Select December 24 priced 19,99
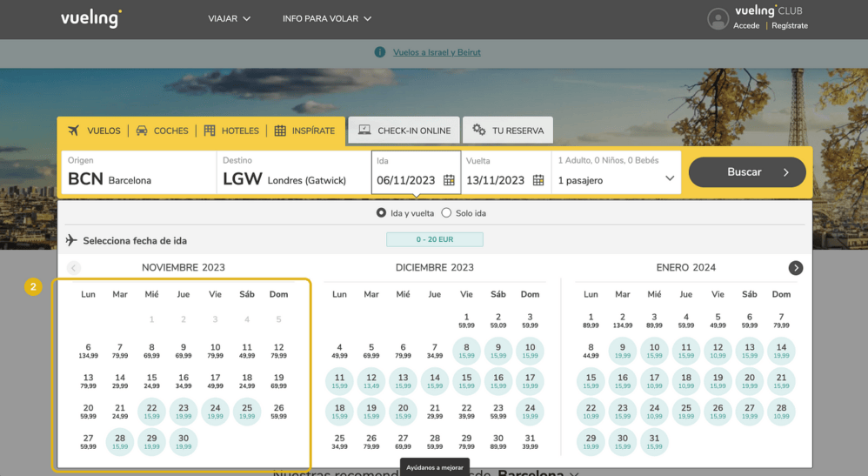Image resolution: width=868 pixels, height=476 pixels. [530, 411]
